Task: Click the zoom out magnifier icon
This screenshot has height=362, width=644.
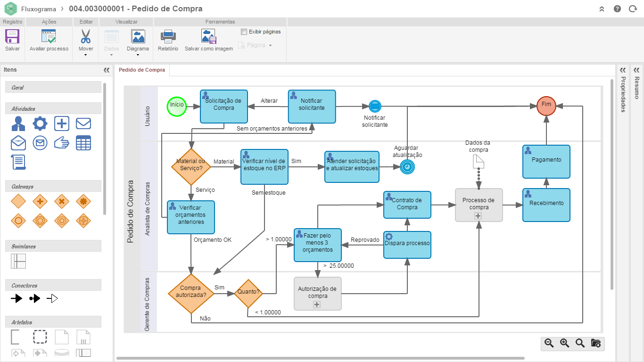Action: 549,343
